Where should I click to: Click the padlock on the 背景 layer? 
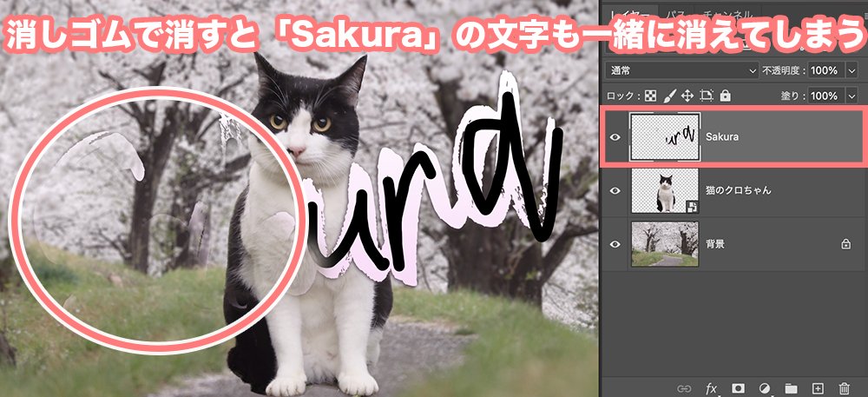coord(845,243)
